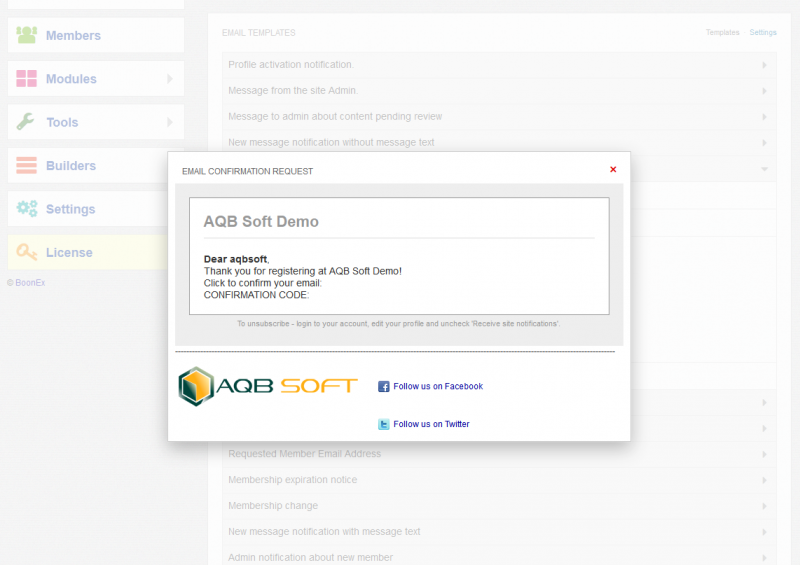Open the BoonEx footer link
This screenshot has width=800, height=565.
click(x=30, y=283)
